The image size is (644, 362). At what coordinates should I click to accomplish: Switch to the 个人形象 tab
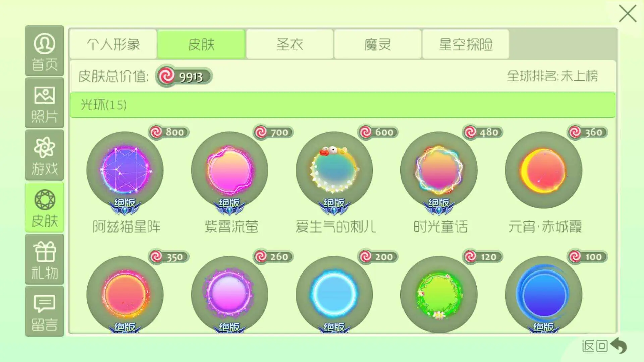click(x=113, y=44)
